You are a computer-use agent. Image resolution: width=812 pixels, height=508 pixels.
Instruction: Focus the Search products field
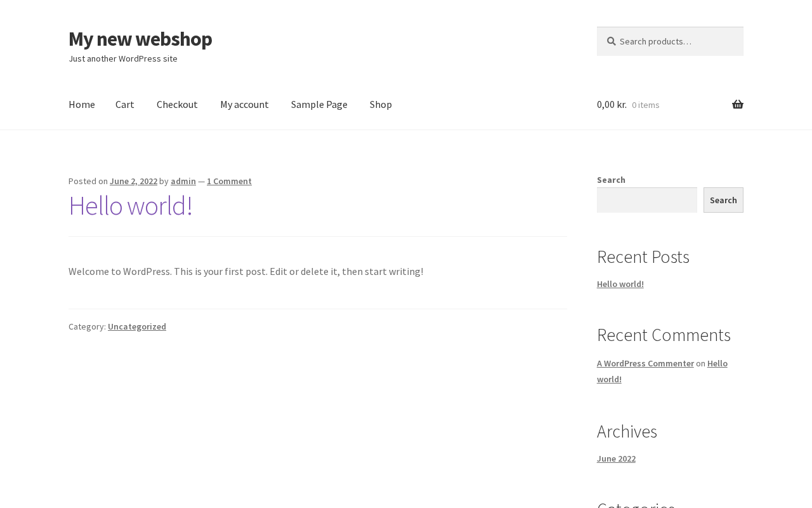pyautogui.click(x=676, y=41)
